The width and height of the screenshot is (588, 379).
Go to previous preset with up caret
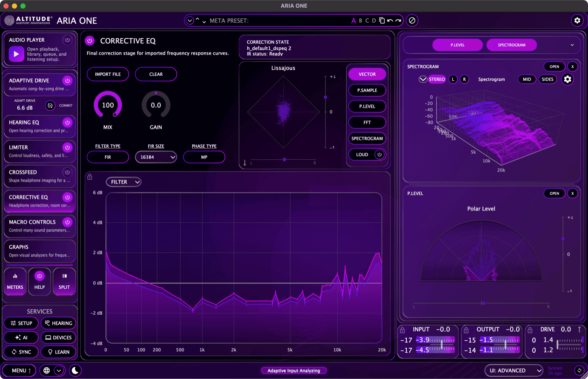[x=197, y=20]
